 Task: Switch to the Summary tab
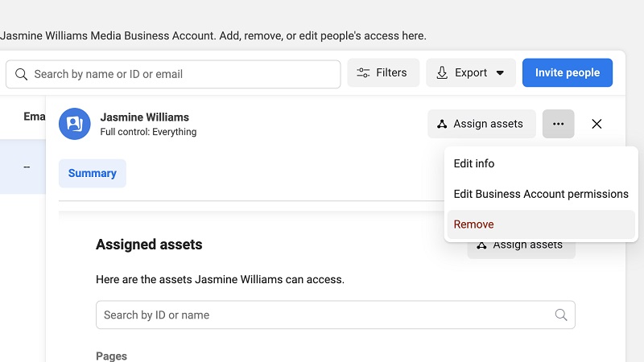click(x=93, y=173)
